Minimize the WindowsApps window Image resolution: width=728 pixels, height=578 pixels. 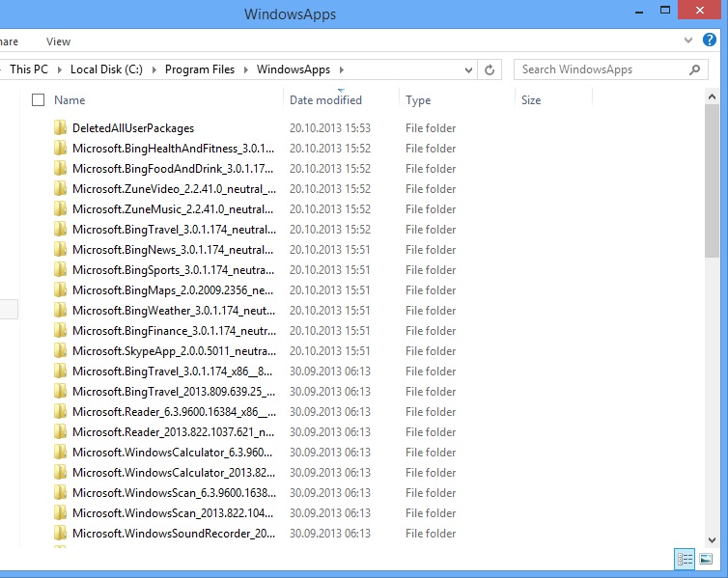(639, 12)
